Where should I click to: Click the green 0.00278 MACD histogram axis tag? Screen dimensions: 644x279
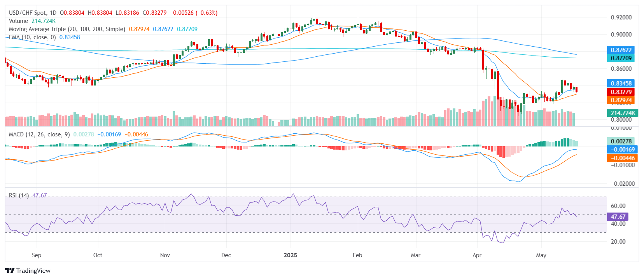[621, 141]
